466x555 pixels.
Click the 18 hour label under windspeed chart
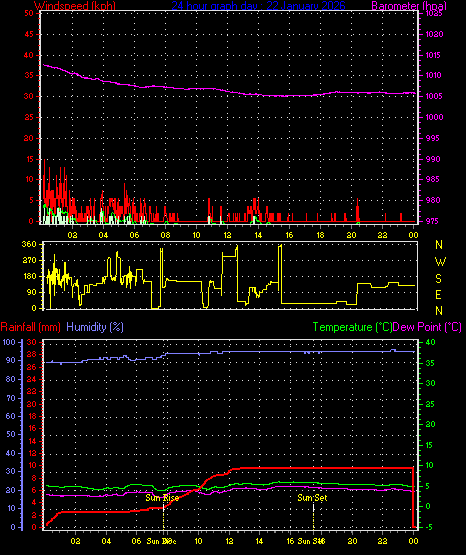click(x=320, y=235)
